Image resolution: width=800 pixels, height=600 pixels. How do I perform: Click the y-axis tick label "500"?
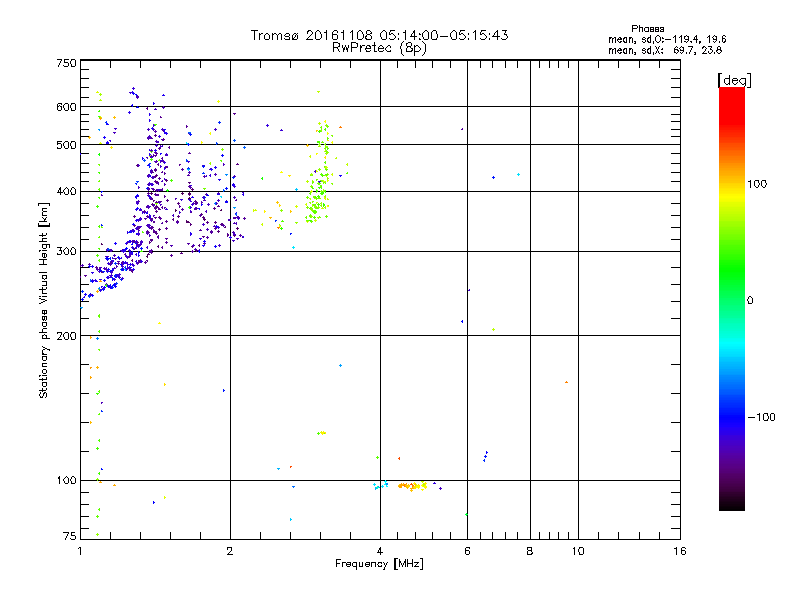pyautogui.click(x=66, y=145)
